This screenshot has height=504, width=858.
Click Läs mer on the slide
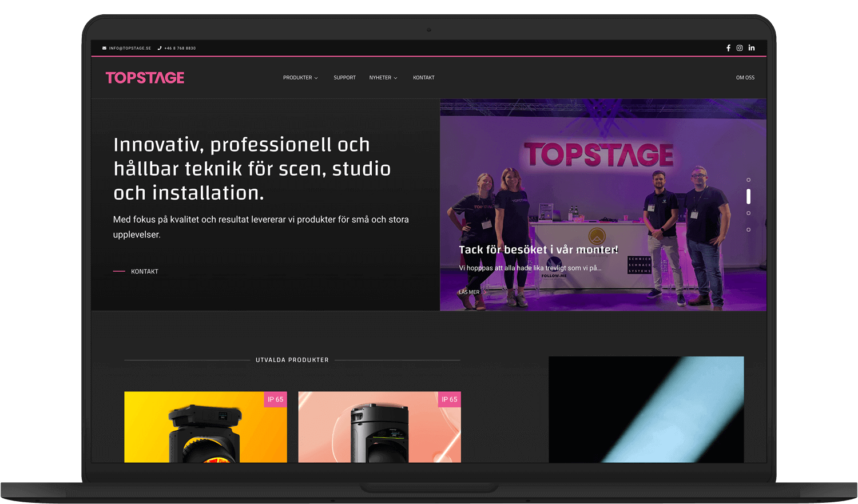point(469,292)
